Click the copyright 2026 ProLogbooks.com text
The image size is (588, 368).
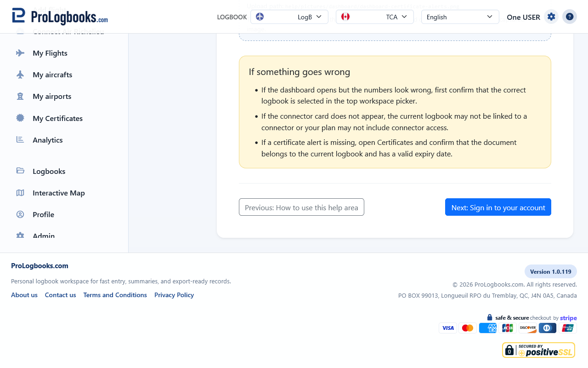pyautogui.click(x=514, y=284)
